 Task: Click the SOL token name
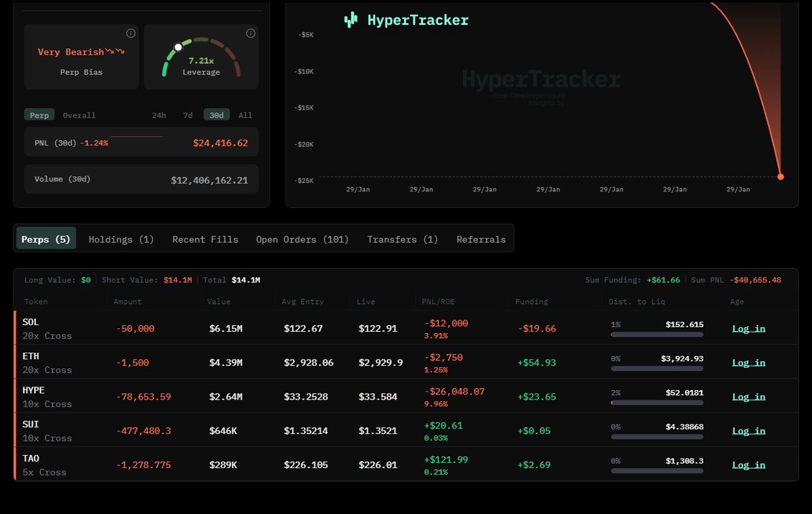point(30,322)
